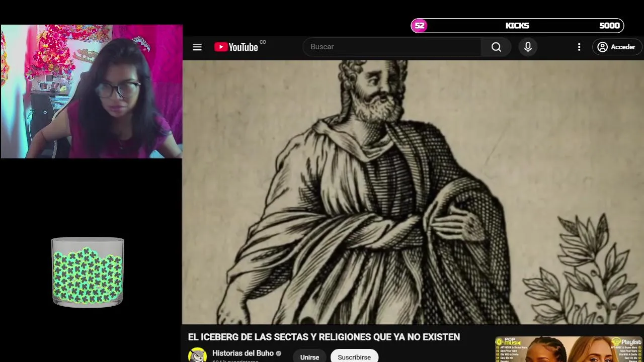Click the Unirse join button
This screenshot has width=644, height=362.
(x=309, y=356)
